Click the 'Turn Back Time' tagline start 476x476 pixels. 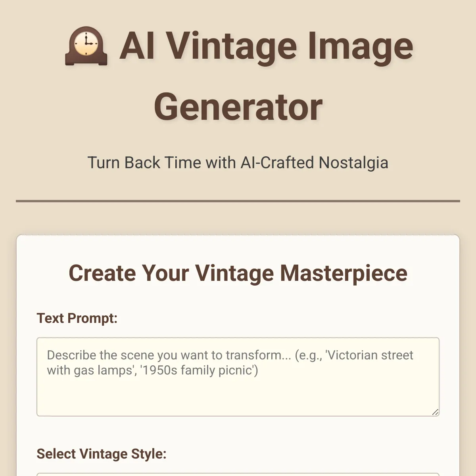pos(144,163)
